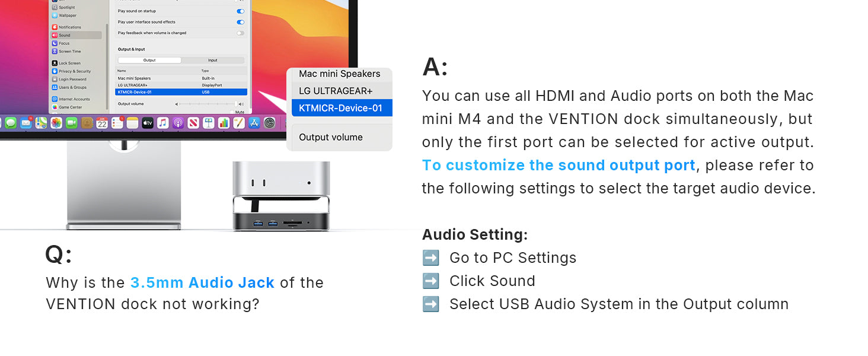Open the Apple TV app icon
This screenshot has height=356, width=868.
point(148,123)
